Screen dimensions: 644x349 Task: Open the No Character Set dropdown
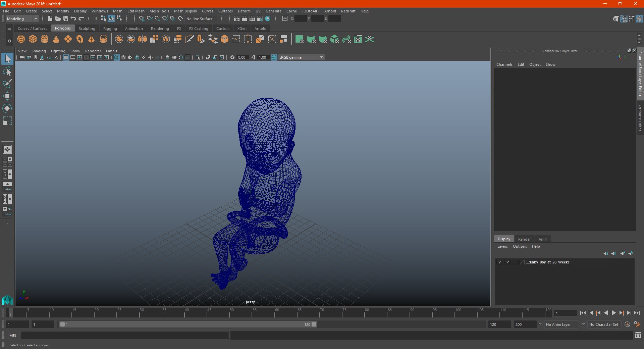point(604,325)
